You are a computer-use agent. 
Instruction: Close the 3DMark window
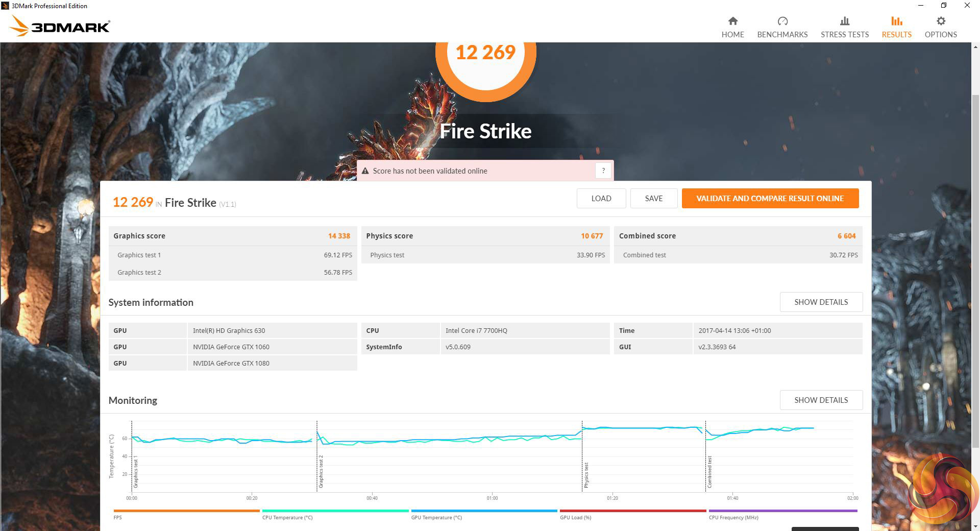pos(967,6)
